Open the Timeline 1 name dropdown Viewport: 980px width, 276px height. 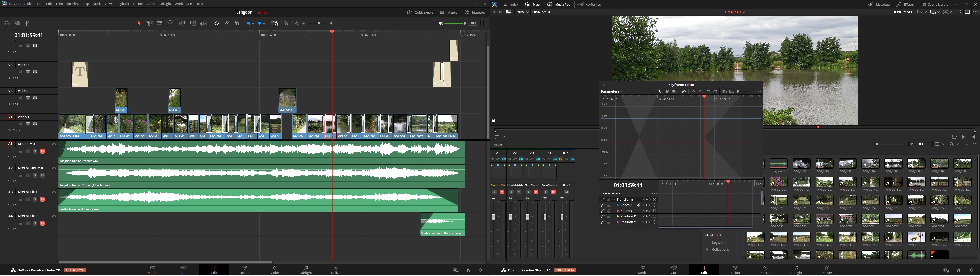pos(735,12)
